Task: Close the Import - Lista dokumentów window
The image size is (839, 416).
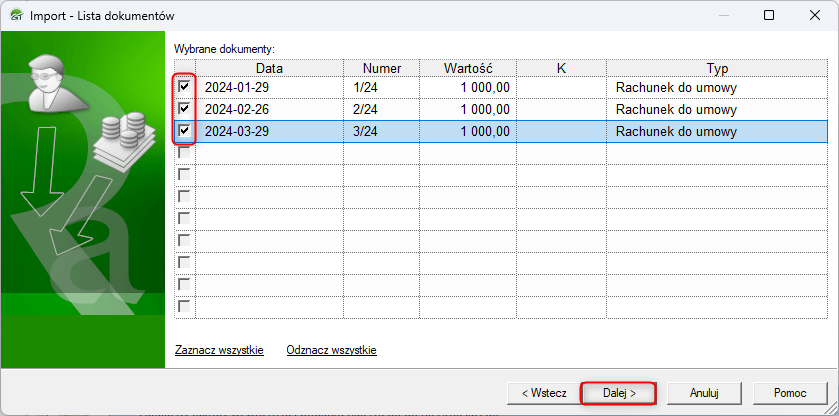Action: click(x=815, y=15)
